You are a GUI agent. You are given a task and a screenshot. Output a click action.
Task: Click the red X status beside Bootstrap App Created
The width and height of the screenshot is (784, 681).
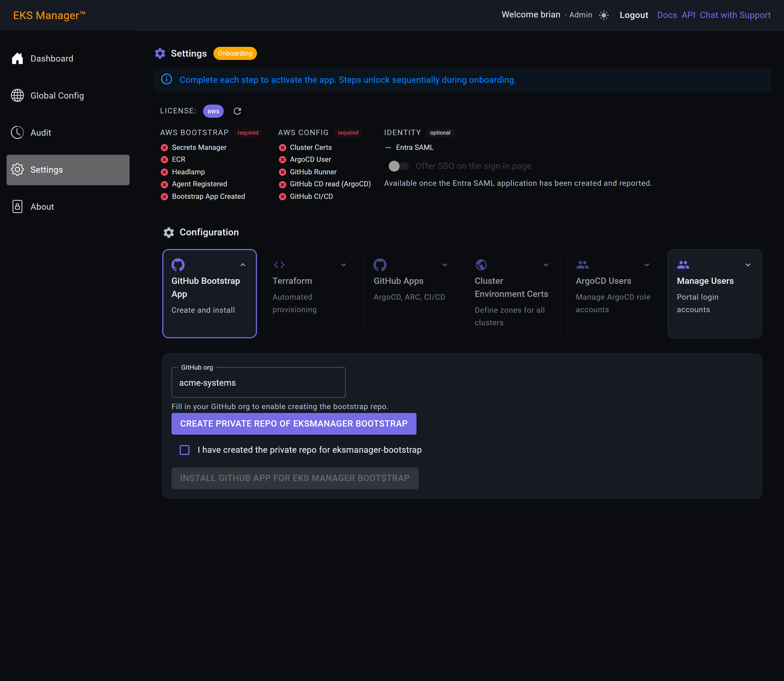[164, 196]
